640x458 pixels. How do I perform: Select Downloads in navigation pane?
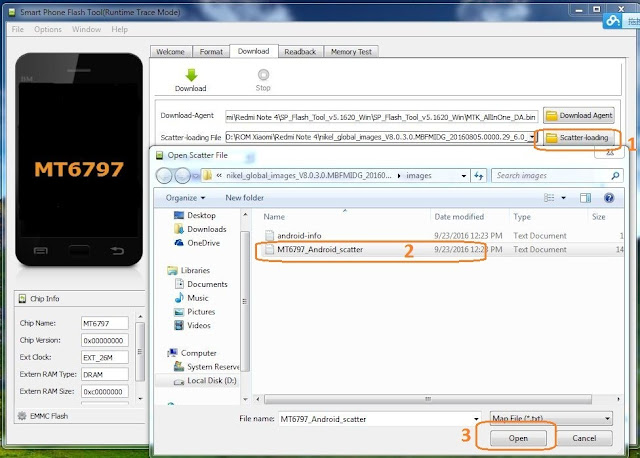point(200,229)
